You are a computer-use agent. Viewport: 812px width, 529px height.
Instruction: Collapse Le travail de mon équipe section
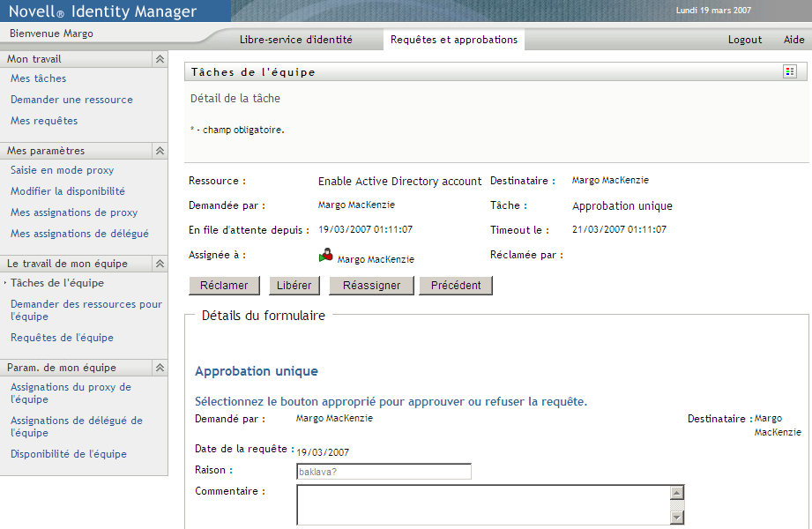click(160, 264)
